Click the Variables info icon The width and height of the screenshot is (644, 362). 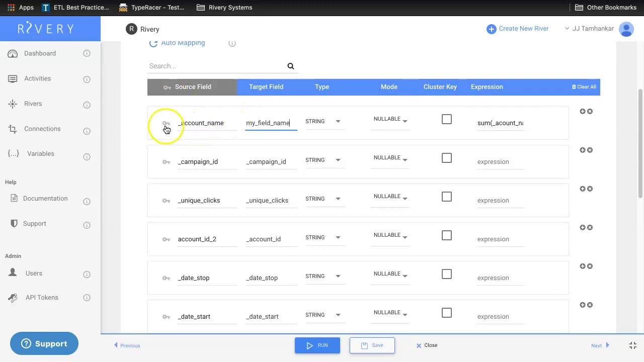coord(87,157)
